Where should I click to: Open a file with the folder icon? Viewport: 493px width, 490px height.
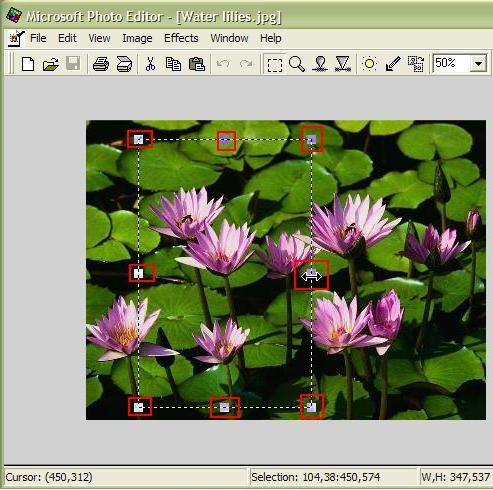51,64
